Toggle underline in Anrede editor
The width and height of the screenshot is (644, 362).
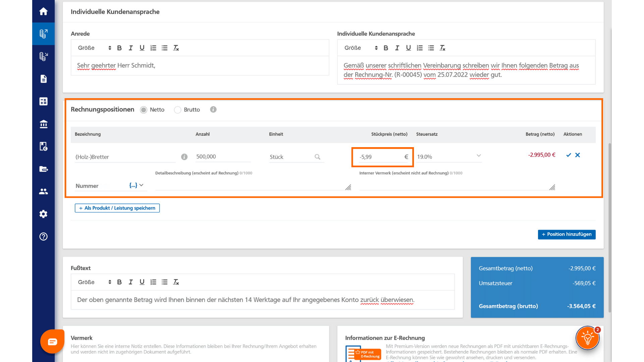(142, 48)
